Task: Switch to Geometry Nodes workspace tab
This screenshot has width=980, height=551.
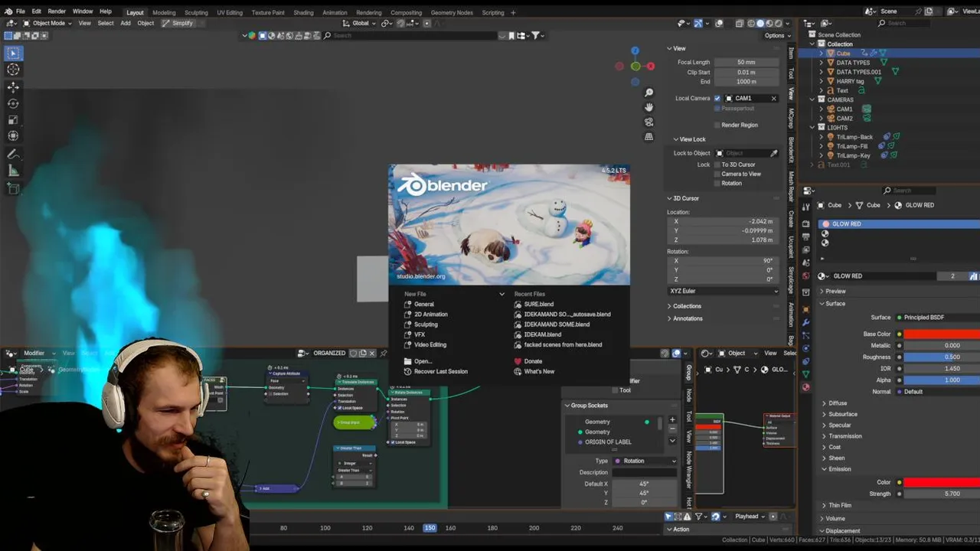Action: click(x=451, y=12)
